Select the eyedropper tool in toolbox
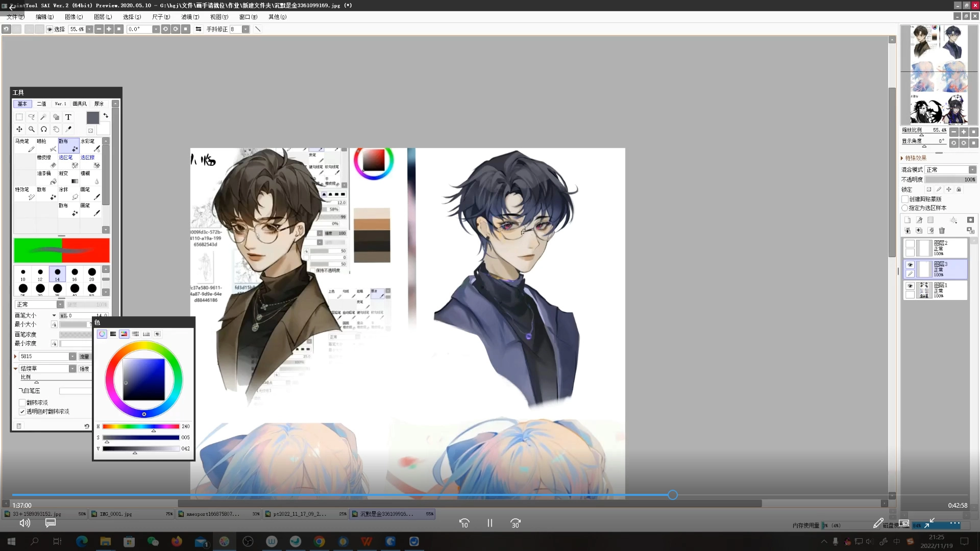Screen dimensions: 980x551 point(68,129)
